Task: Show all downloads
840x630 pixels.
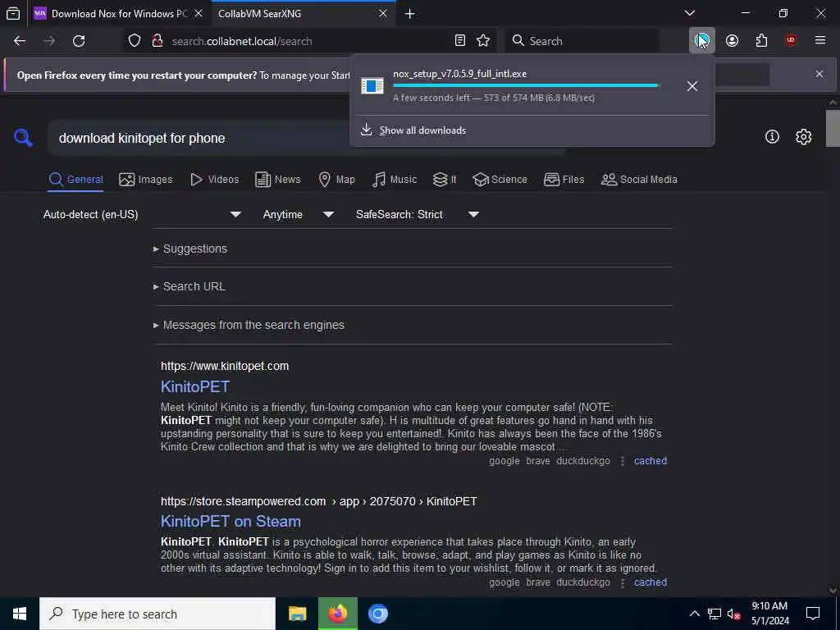Action: pyautogui.click(x=422, y=130)
